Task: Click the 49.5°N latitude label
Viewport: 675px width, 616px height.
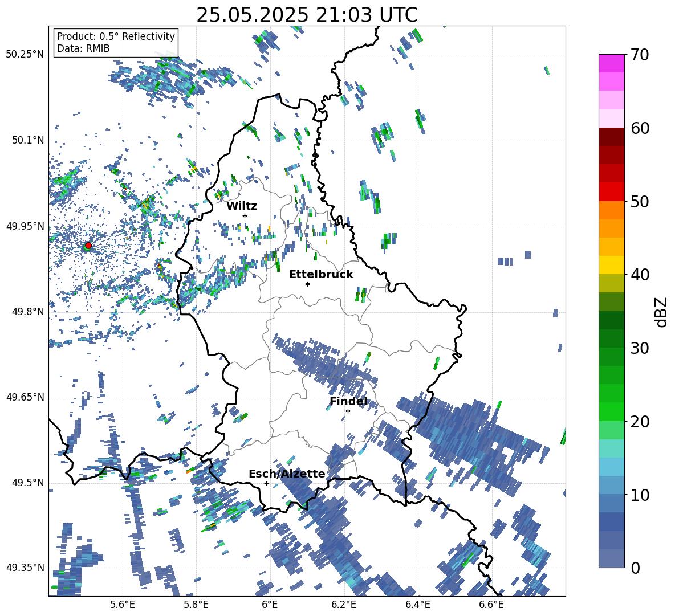Action: click(x=27, y=483)
